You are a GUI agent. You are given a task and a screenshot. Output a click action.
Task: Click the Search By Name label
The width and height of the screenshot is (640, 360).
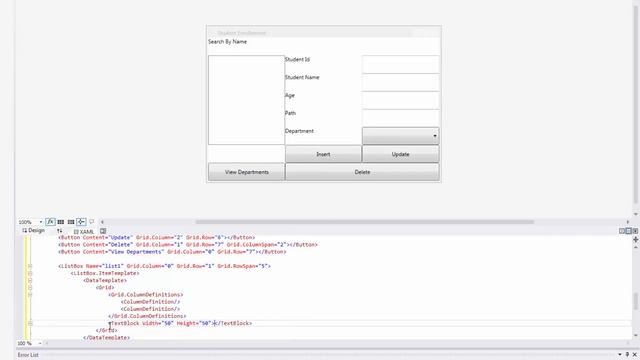pyautogui.click(x=227, y=42)
